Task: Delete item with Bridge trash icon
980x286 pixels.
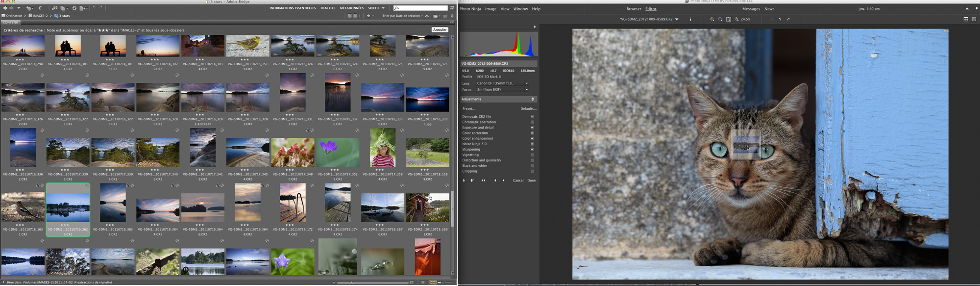Action: 452,16
